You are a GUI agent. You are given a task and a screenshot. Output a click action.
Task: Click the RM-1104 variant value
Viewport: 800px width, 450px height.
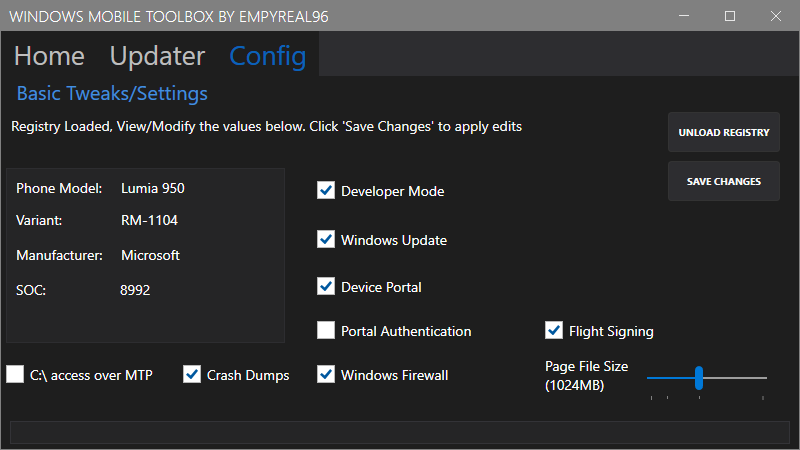click(149, 220)
